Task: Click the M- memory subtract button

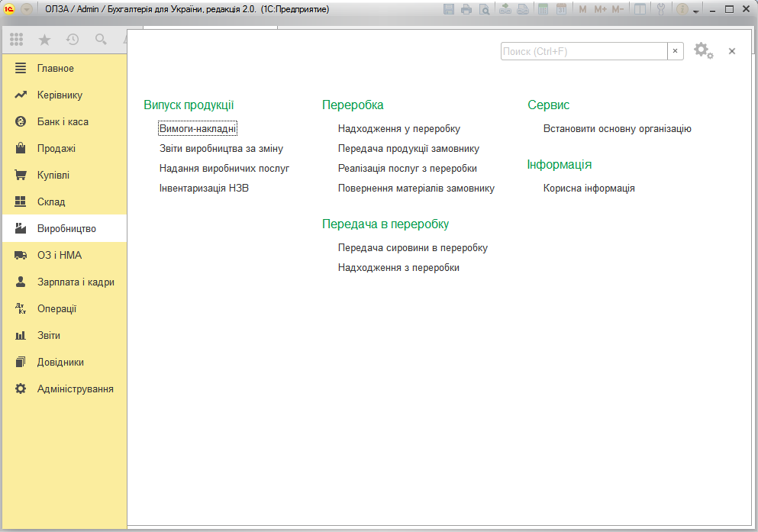Action: [618, 9]
